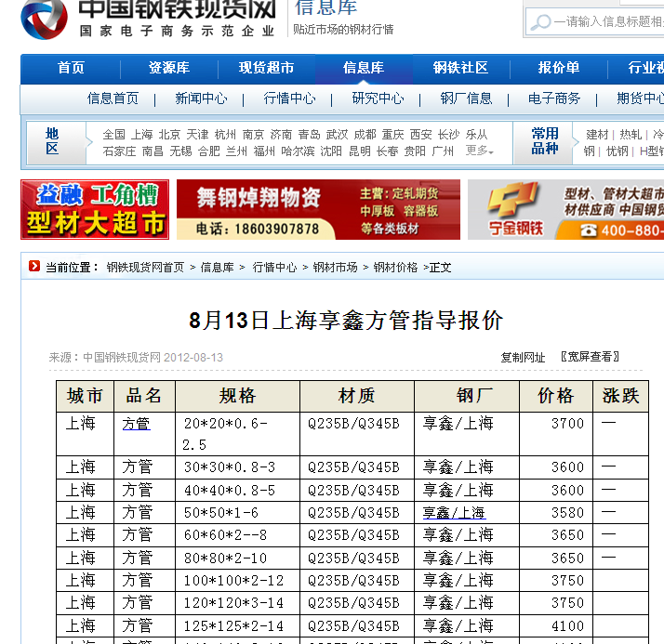The width and height of the screenshot is (664, 644).
Task: Select region 重庆
Action: pos(393,135)
